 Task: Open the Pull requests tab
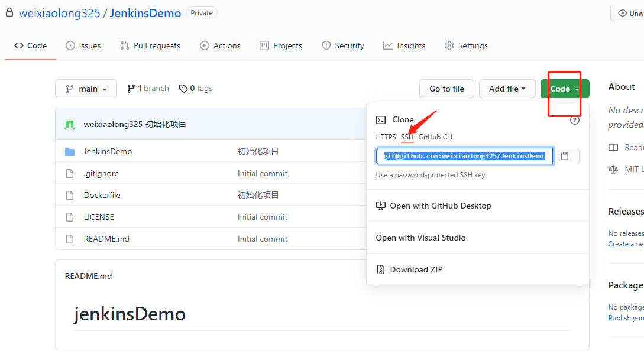coord(150,45)
